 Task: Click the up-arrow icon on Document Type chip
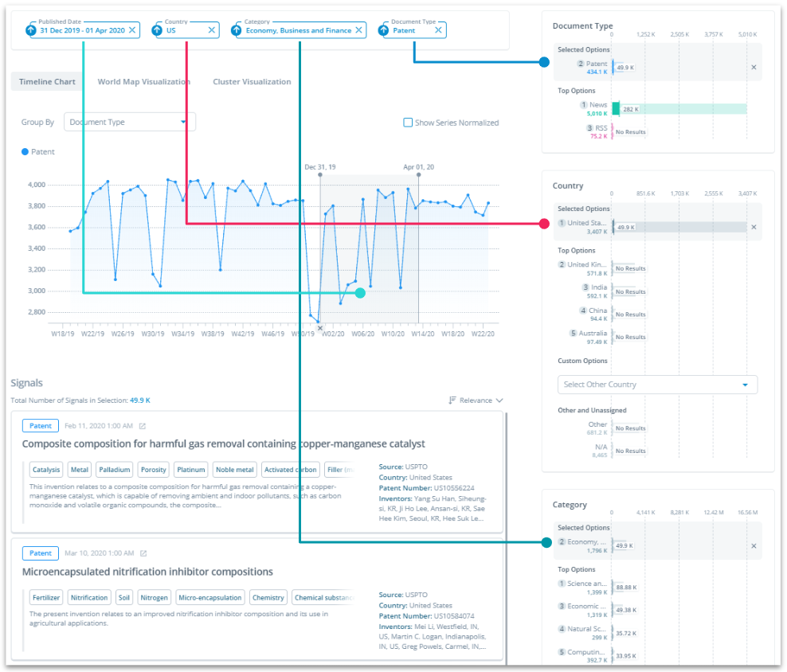tap(383, 30)
